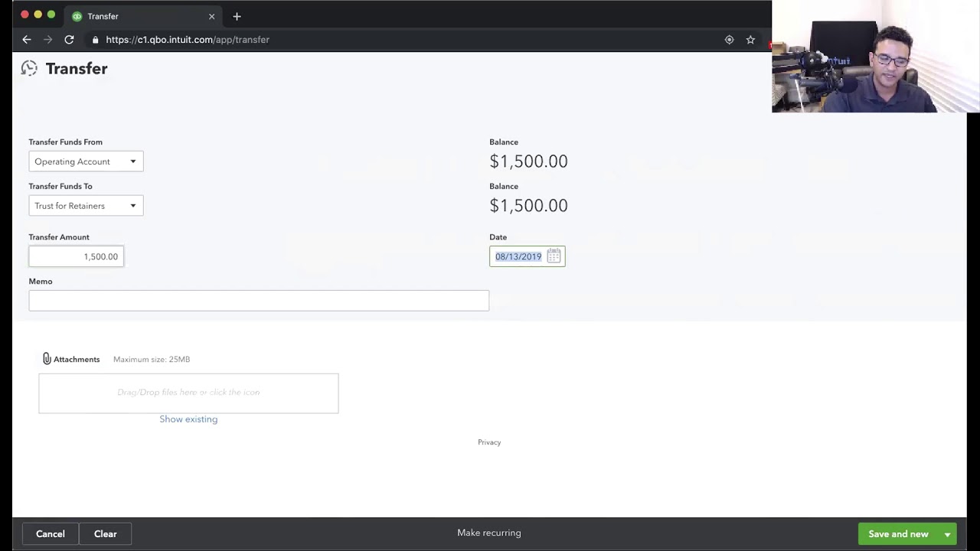This screenshot has height=551, width=980.
Task: Click the Clear button
Action: point(106,534)
